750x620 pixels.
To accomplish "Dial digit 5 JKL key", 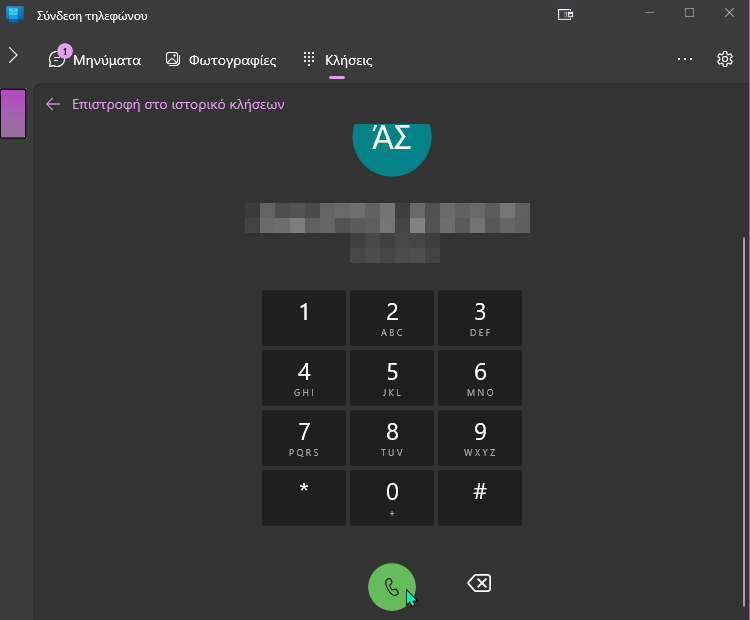I will coord(392,378).
